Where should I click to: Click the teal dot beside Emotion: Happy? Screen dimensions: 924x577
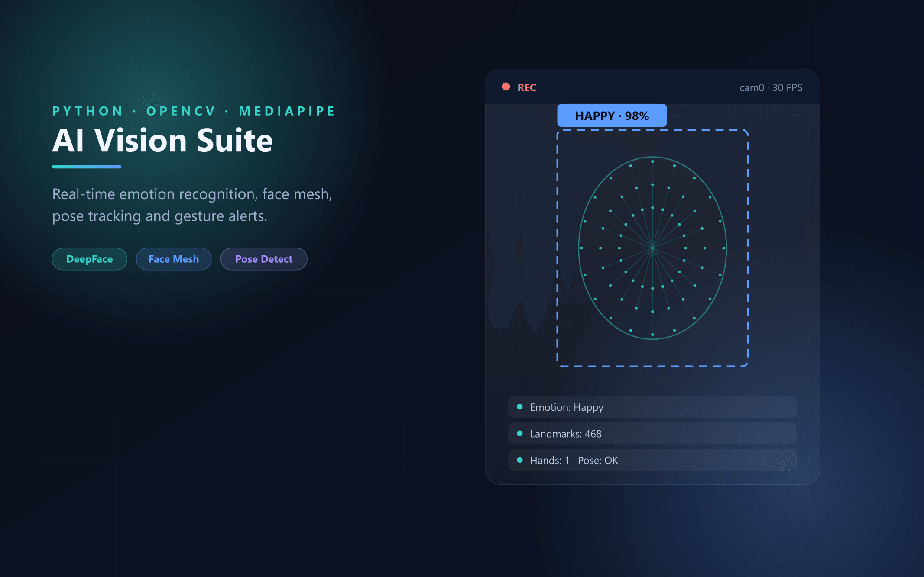coord(520,407)
